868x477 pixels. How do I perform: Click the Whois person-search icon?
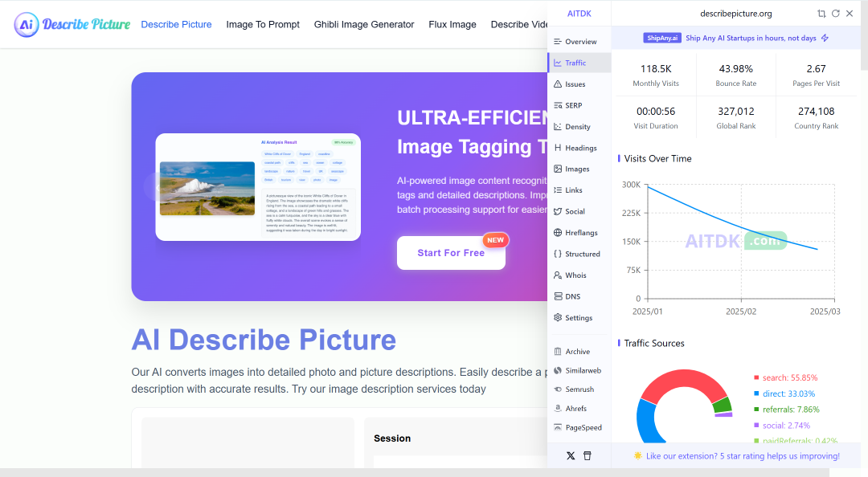(x=558, y=275)
